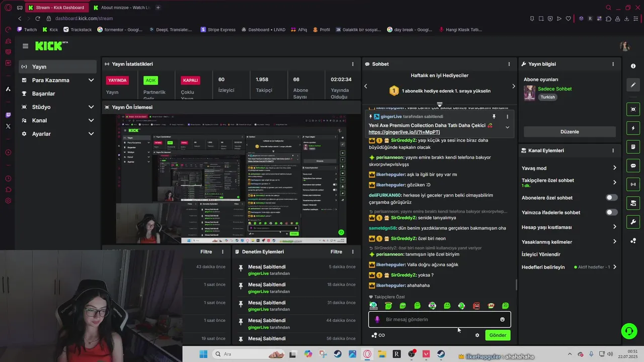Reload the page with the browser refresh button
Image resolution: width=644 pixels, height=362 pixels.
click(x=37, y=19)
